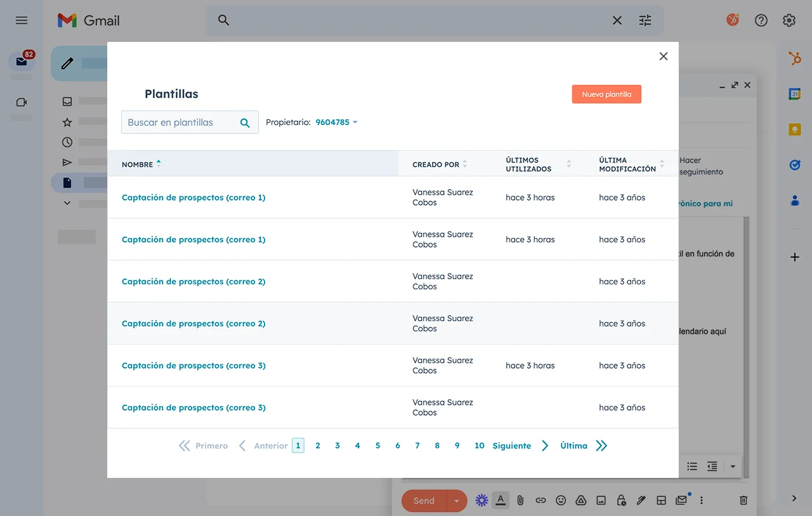Insert signature with the pen icon
This screenshot has width=812, height=516.
tap(641, 501)
